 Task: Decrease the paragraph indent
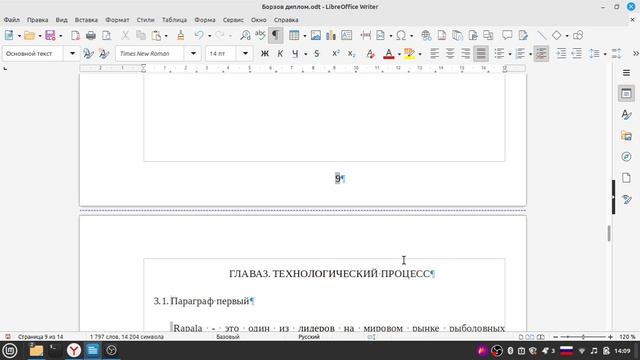tap(577, 53)
